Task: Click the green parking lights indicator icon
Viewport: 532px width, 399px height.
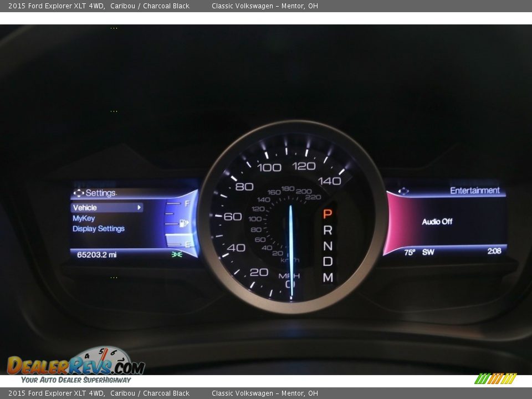Action: 177,254
